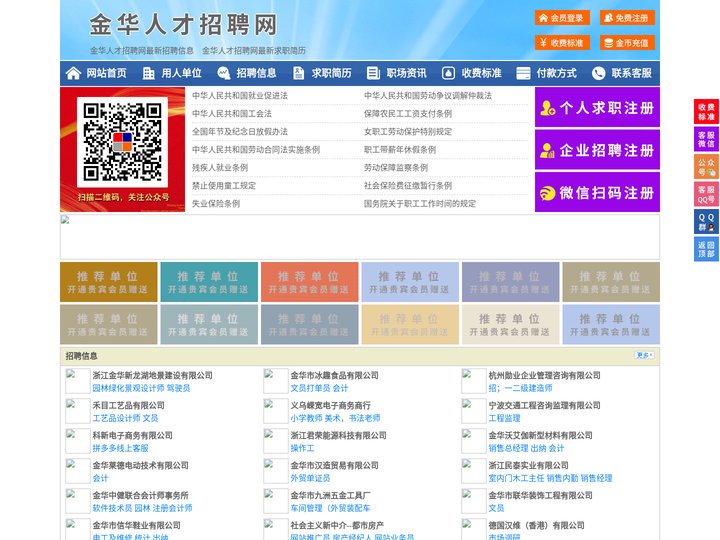Open the 用人单位 navigation item
720x540 pixels.
coord(181,73)
